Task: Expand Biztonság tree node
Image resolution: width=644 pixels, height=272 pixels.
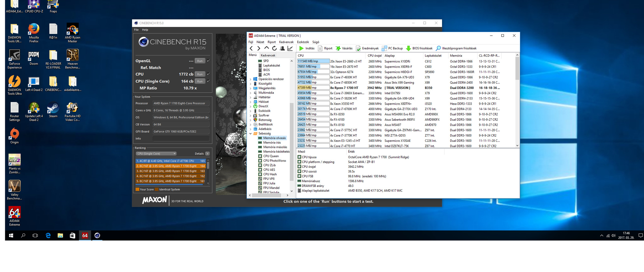Action: pyautogui.click(x=250, y=120)
